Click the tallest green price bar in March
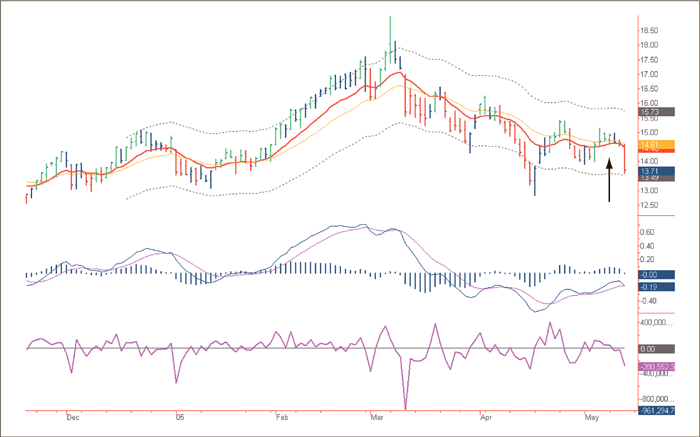Screen dimensions: 700x437 pos(390,35)
